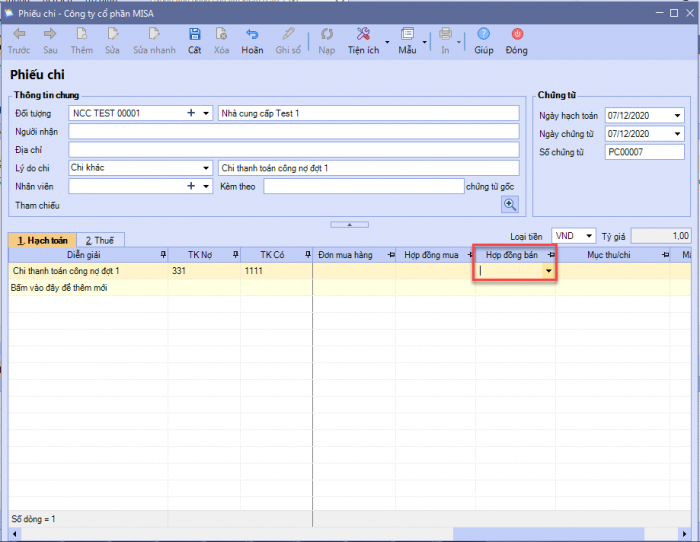Click the Mẫu template icon
This screenshot has height=542, width=700.
[407, 34]
